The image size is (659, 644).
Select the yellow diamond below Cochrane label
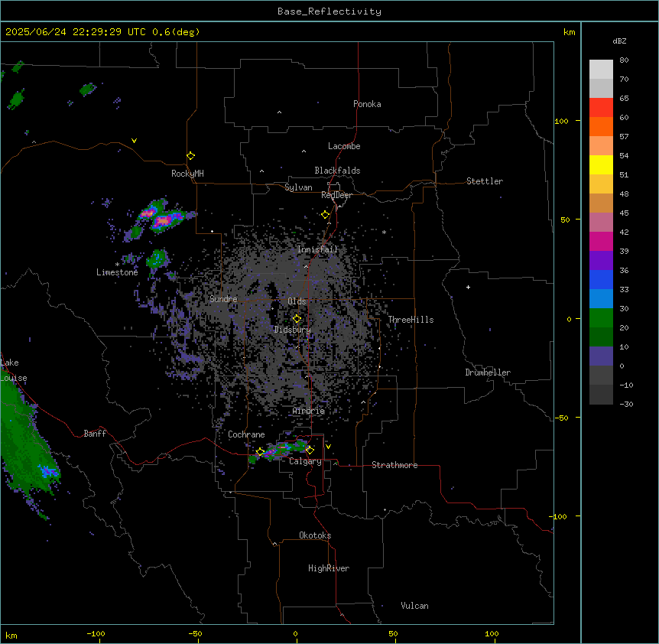(x=260, y=451)
